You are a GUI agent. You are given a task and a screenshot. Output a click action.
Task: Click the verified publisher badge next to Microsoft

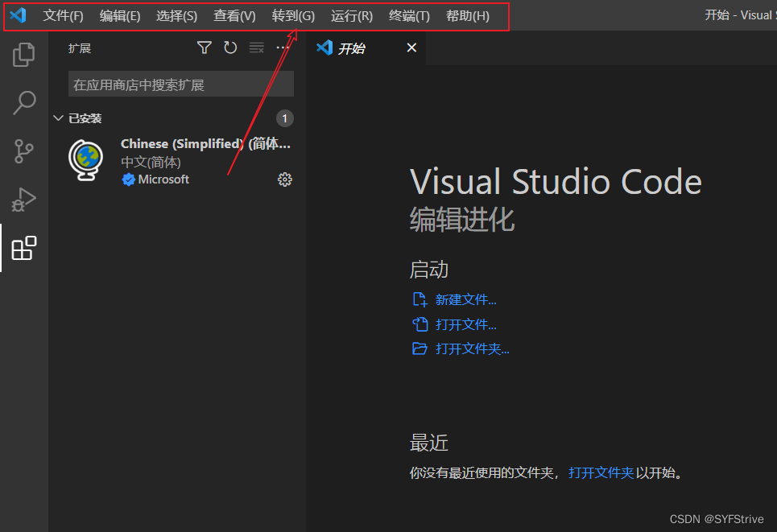[128, 179]
